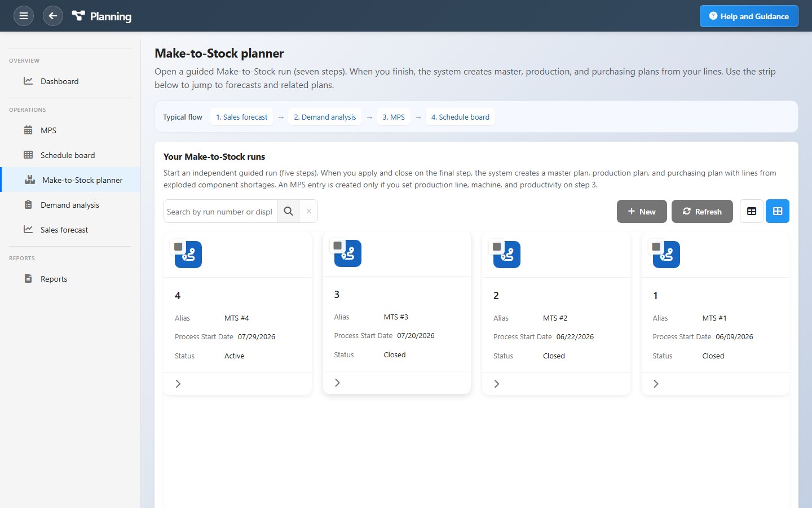812x508 pixels.
Task: Click the MPS calendar icon
Action: click(28, 130)
